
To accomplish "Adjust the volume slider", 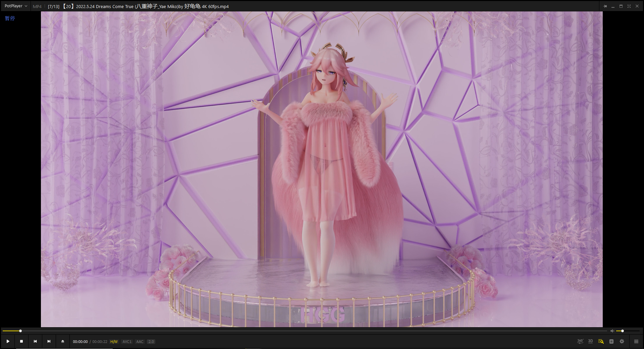I will 628,331.
